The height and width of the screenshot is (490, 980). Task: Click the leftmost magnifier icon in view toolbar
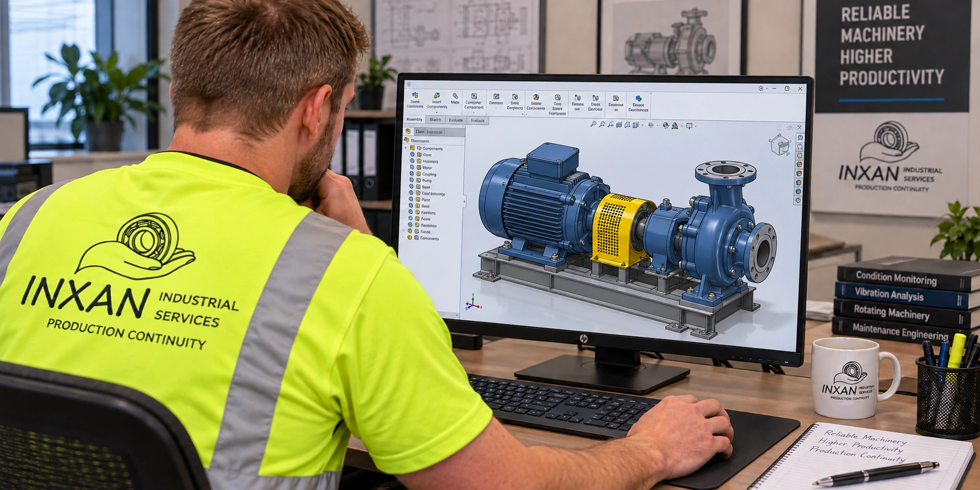click(593, 125)
